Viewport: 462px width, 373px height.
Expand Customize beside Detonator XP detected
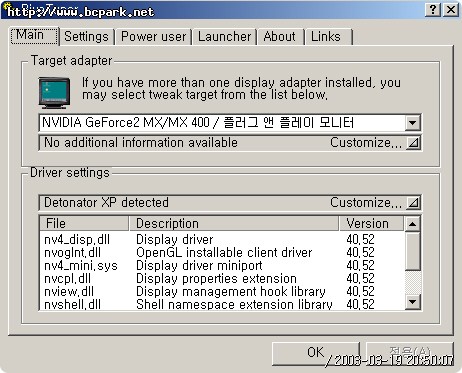pyautogui.click(x=413, y=203)
